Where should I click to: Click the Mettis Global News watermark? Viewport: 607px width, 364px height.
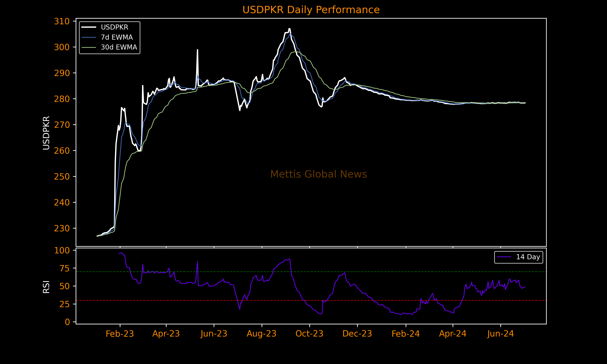click(x=318, y=174)
